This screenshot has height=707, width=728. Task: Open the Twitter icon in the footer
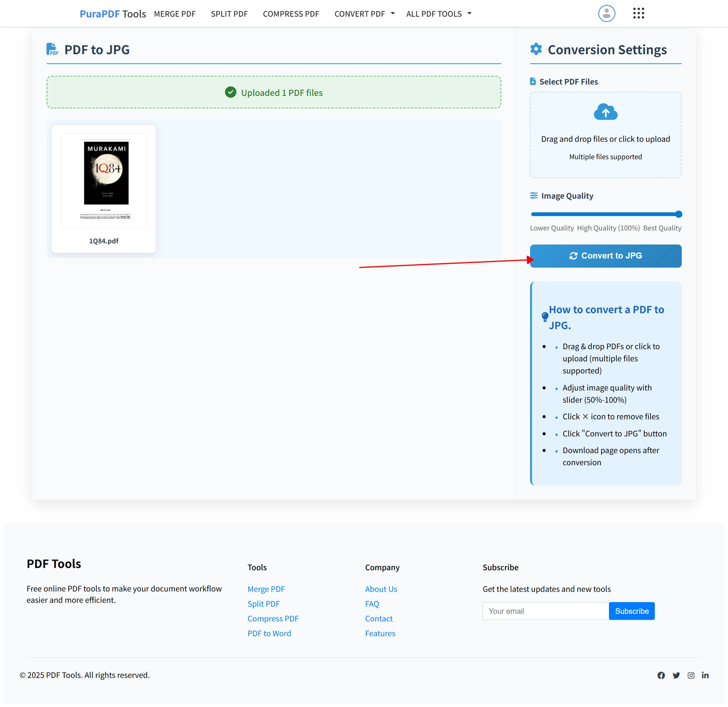pyautogui.click(x=676, y=675)
